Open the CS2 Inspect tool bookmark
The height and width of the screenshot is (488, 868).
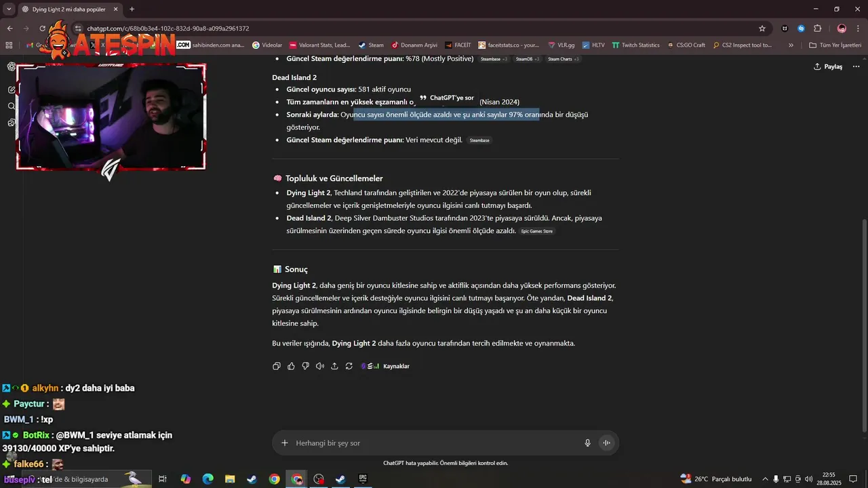click(742, 45)
